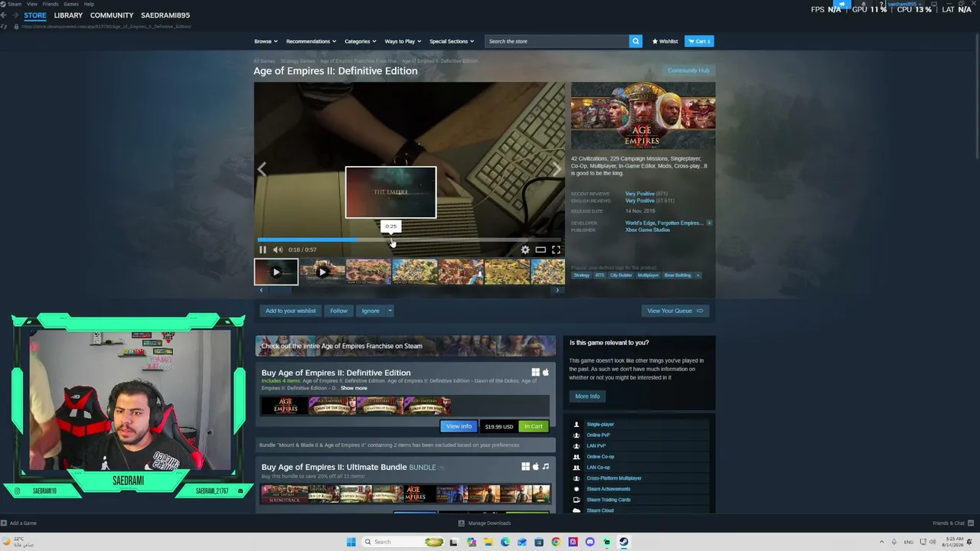Mute the trailer volume speaker icon
Screen dimensions: 980x551
(x=278, y=249)
